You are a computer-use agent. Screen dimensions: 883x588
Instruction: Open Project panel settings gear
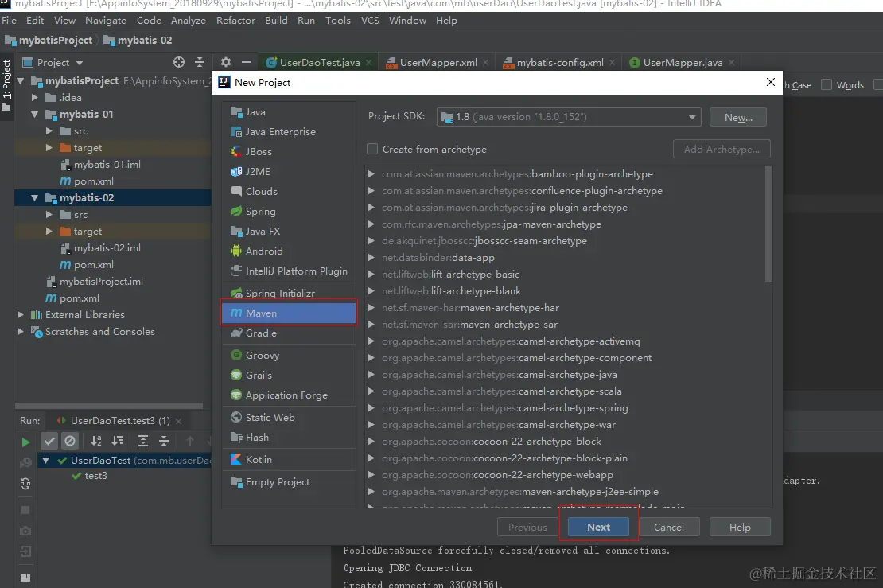[x=226, y=62]
